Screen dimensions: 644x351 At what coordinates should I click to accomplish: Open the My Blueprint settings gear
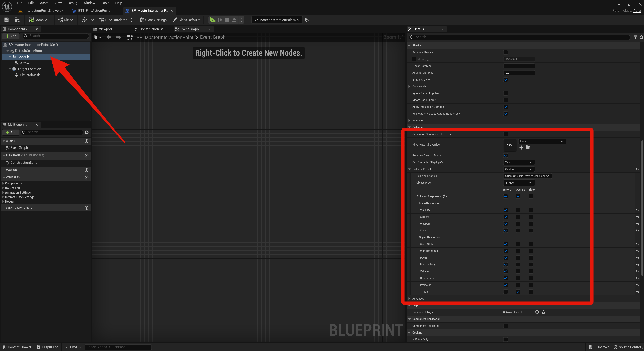click(87, 132)
